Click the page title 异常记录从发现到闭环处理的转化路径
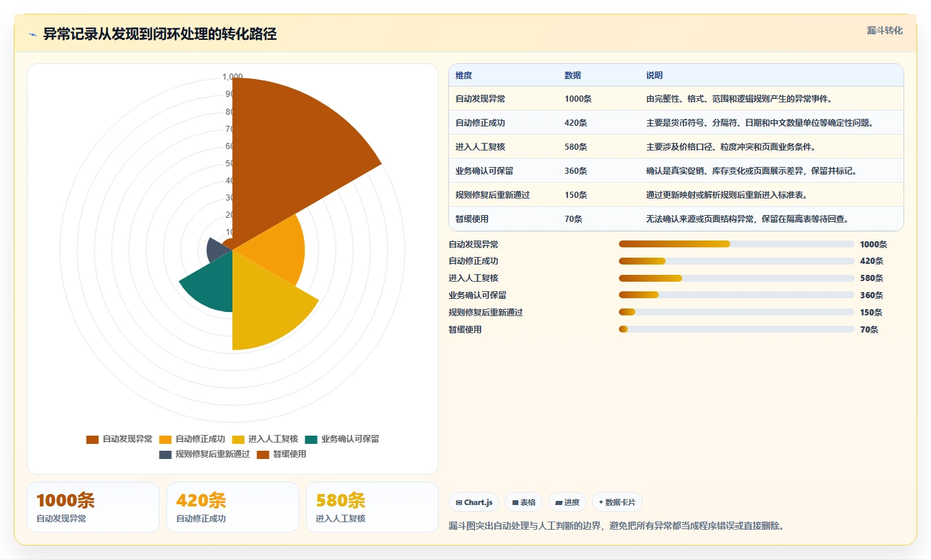This screenshot has height=560, width=931. click(x=160, y=34)
